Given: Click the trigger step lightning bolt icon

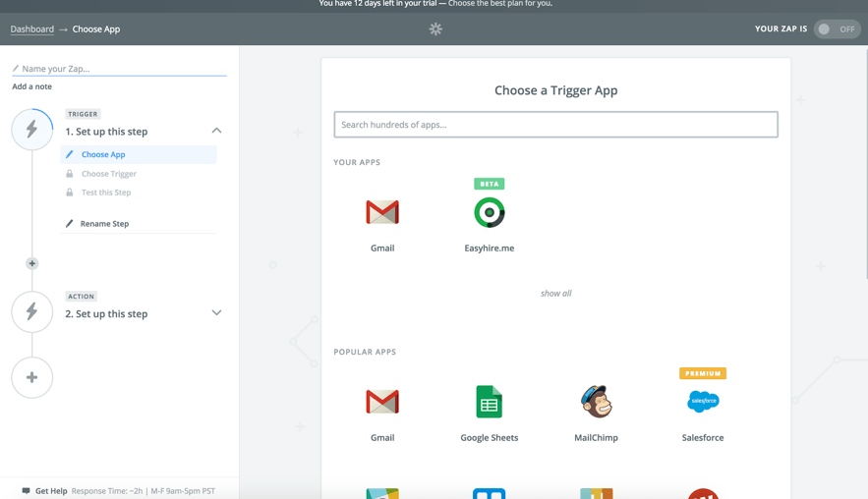Looking at the screenshot, I should click(32, 130).
